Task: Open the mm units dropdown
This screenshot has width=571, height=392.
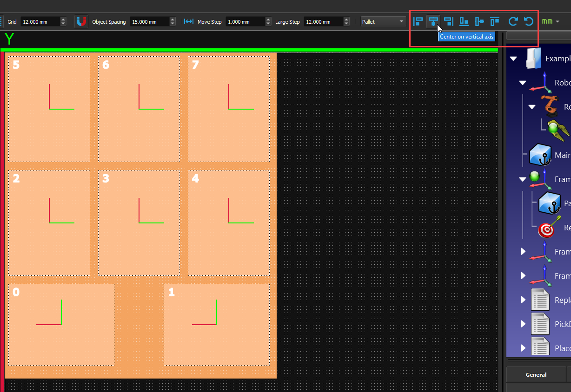Action: pyautogui.click(x=551, y=21)
